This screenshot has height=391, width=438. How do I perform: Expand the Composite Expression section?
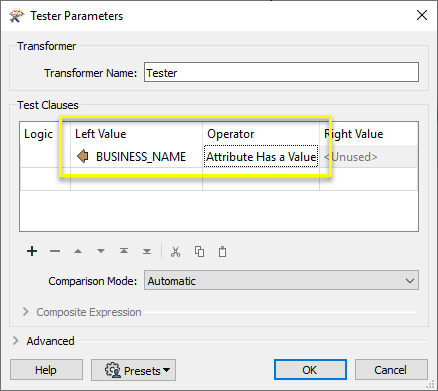coord(25,312)
